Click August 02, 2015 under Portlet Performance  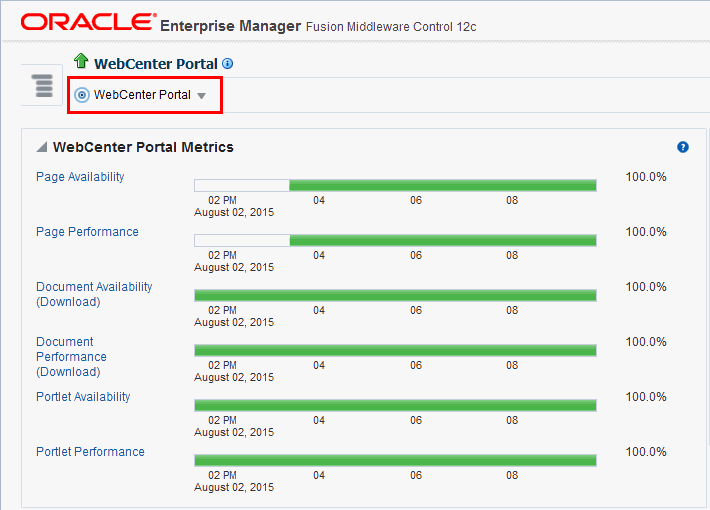[x=234, y=487]
